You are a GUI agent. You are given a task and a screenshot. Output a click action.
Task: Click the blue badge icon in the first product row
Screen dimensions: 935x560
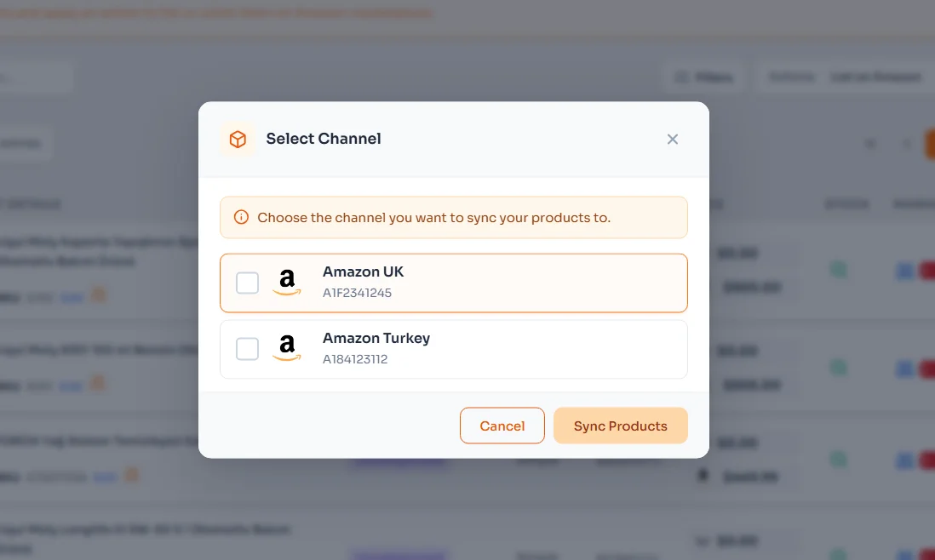point(905,271)
